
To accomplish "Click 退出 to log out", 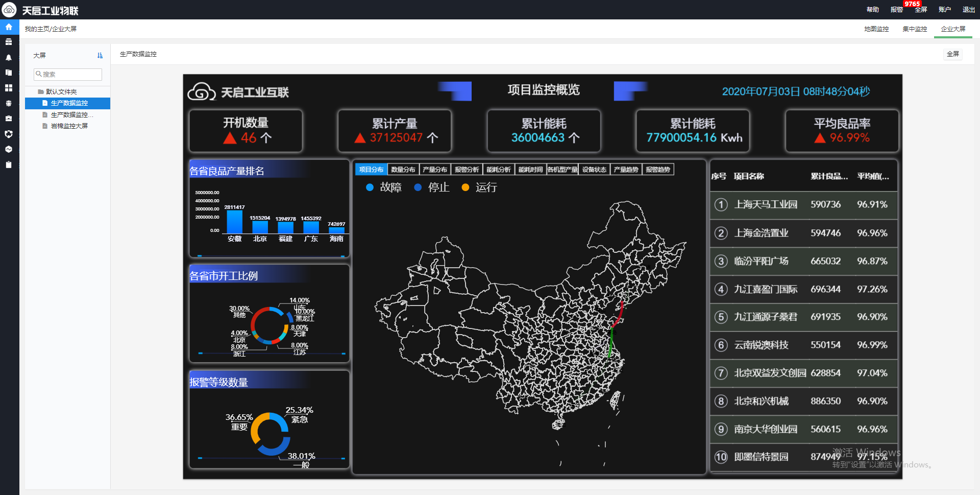I will 968,10.
